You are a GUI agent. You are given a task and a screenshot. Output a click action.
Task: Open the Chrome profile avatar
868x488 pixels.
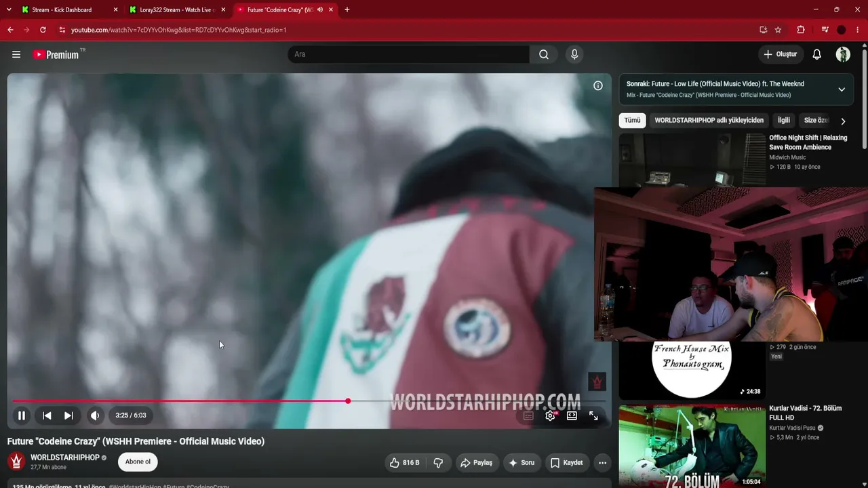tap(841, 30)
